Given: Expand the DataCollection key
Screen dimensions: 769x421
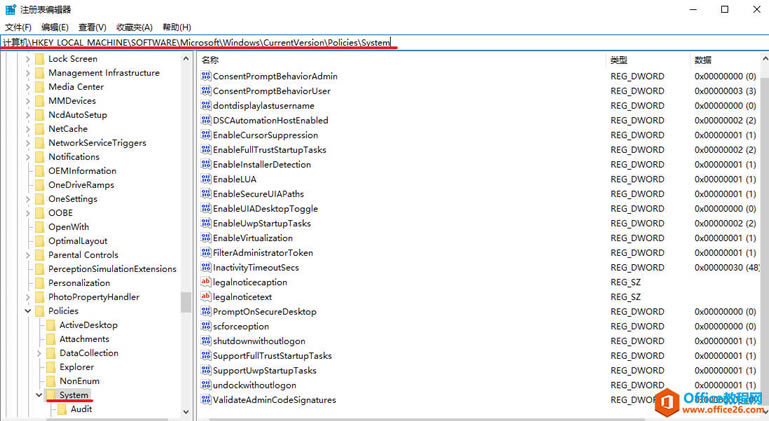Looking at the screenshot, I should tap(39, 353).
